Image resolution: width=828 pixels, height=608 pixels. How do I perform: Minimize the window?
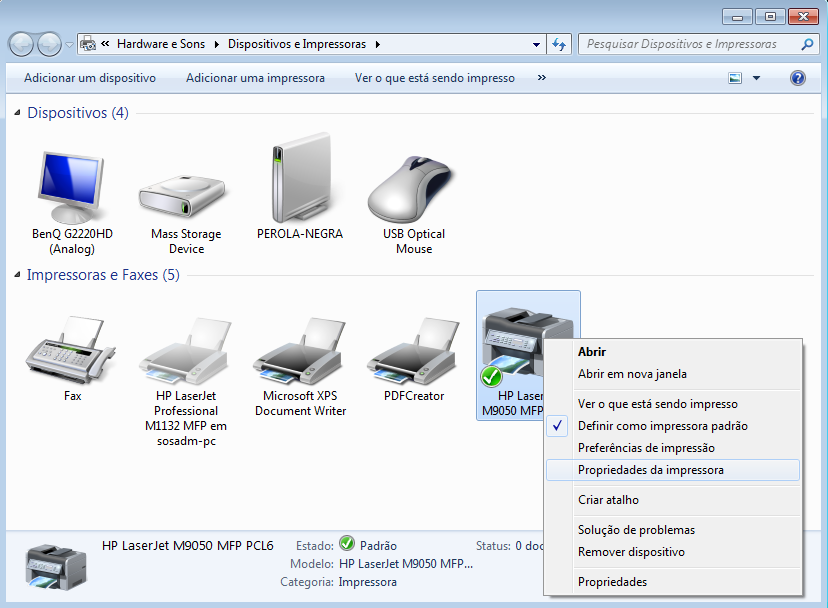click(737, 17)
